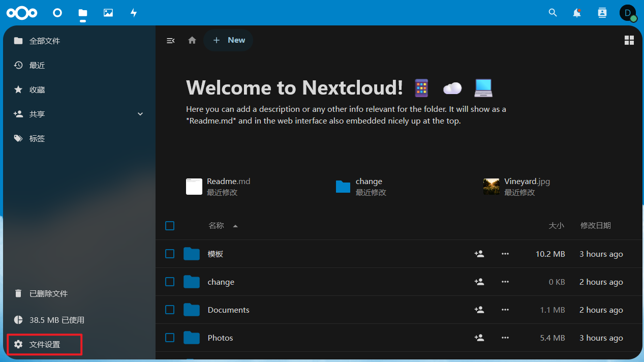The width and height of the screenshot is (644, 362).
Task: Share the Photos folder icon
Action: click(x=479, y=338)
